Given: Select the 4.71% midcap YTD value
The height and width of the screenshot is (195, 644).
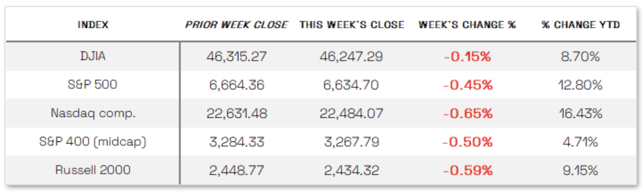Looking at the screenshot, I should click(580, 142).
